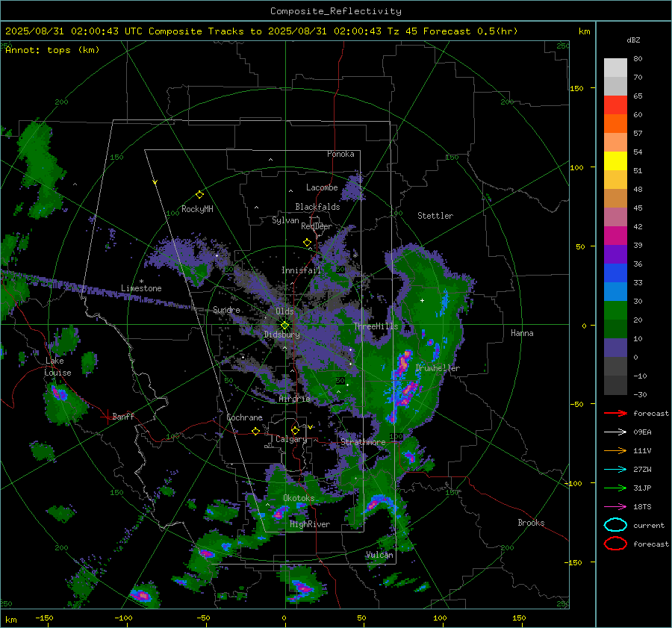Click the 39 dBZ magenta color swatch
Screen dimensions: 672x628
615,235
